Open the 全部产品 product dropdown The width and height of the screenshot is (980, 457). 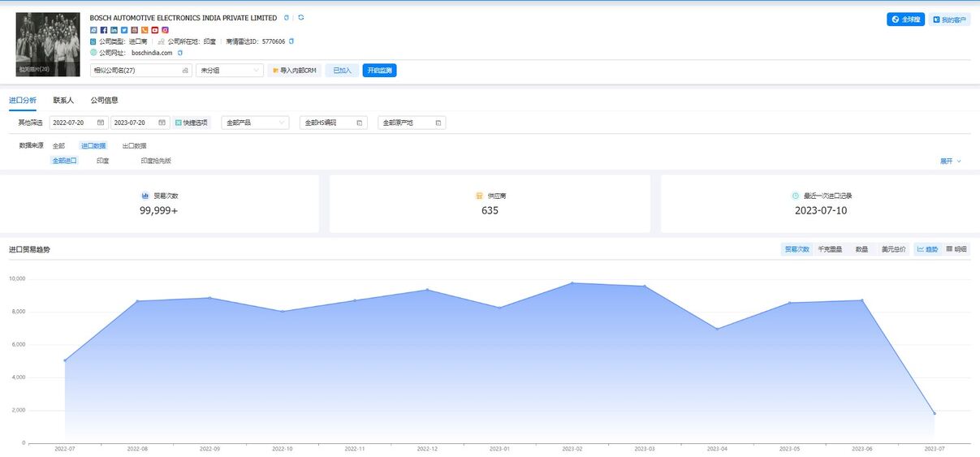click(x=255, y=123)
